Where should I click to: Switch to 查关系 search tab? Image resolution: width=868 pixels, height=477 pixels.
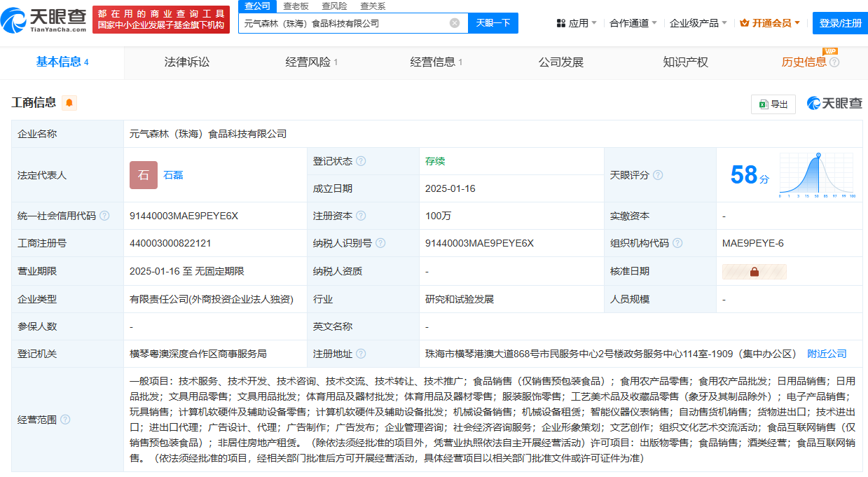coord(373,6)
